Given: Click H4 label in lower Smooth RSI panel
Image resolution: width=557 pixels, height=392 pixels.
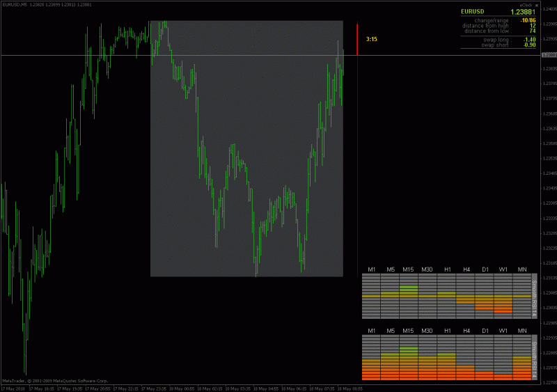Looking at the screenshot, I should point(466,331).
